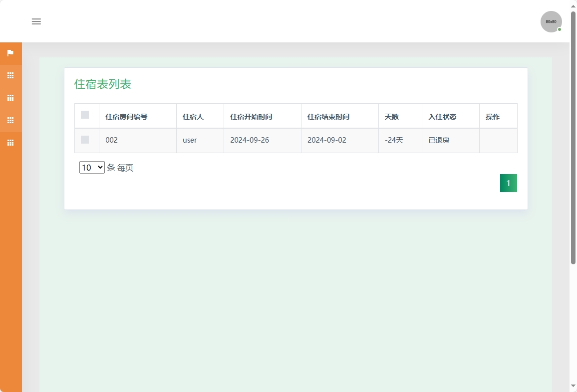Click the 住宿表列表 heading
577x392 pixels.
pos(103,84)
